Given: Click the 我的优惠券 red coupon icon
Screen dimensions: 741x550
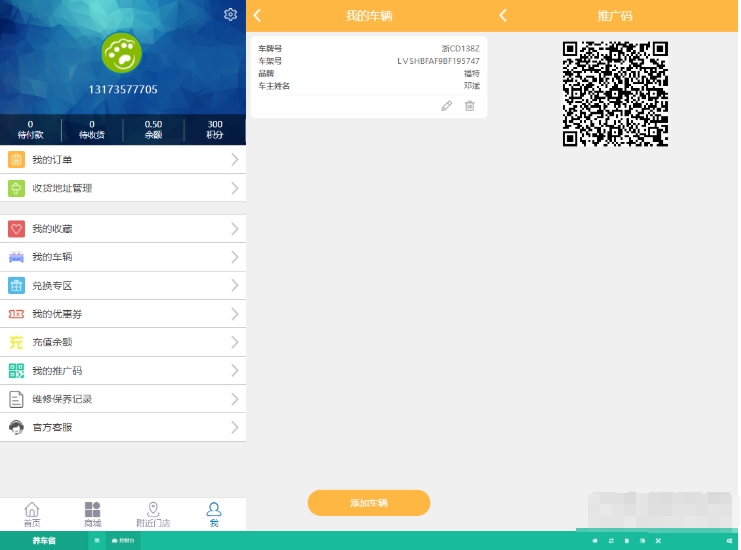Looking at the screenshot, I should pos(16,314).
